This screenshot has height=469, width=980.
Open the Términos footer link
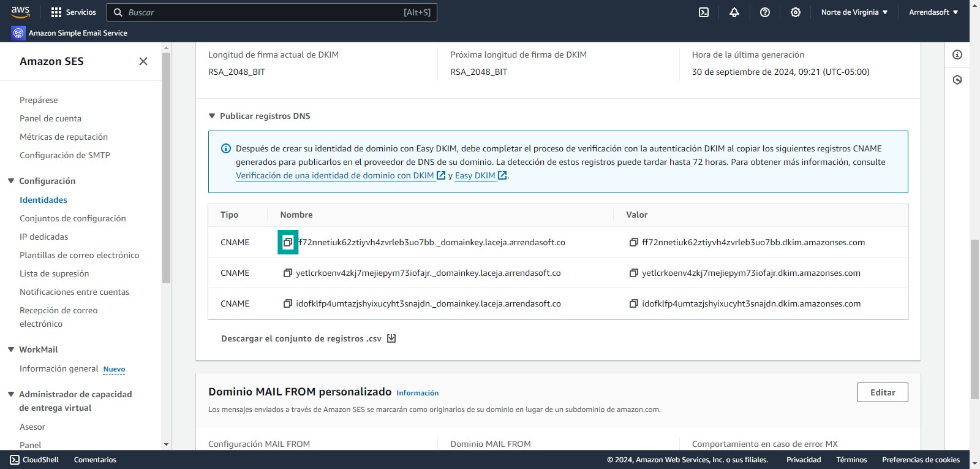(851, 460)
